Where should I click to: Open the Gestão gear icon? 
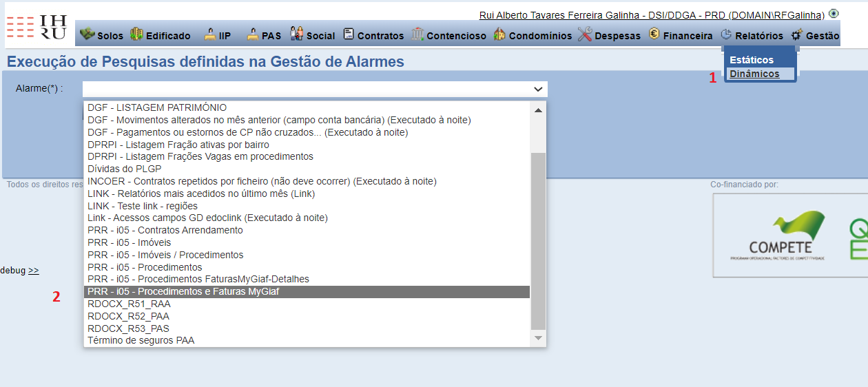click(x=797, y=34)
